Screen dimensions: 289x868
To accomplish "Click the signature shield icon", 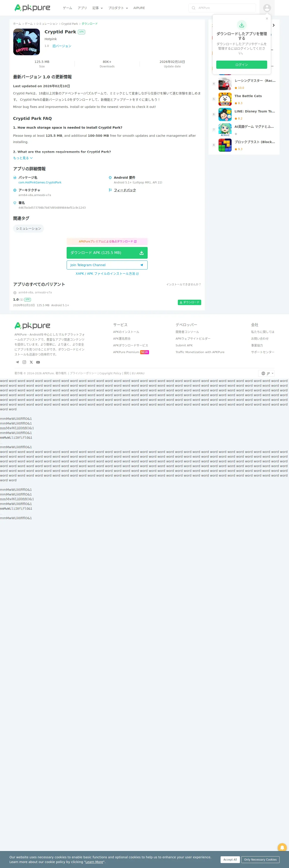I will tap(15, 203).
